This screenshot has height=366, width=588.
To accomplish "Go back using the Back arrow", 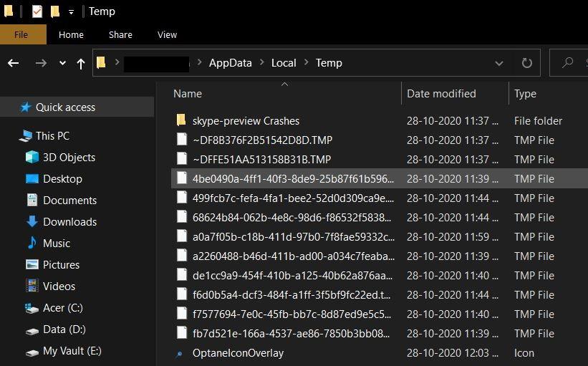I will click(x=14, y=63).
